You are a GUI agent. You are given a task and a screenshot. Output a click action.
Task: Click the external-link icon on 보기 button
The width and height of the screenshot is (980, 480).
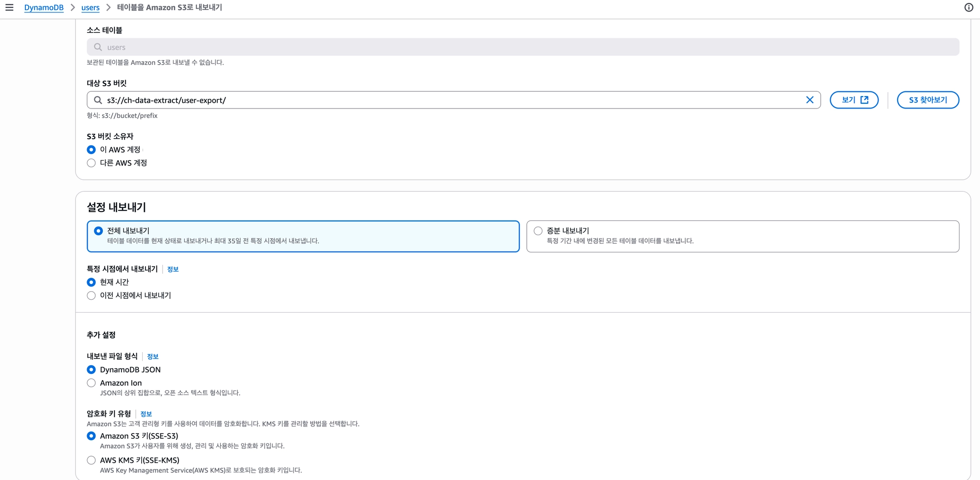864,100
